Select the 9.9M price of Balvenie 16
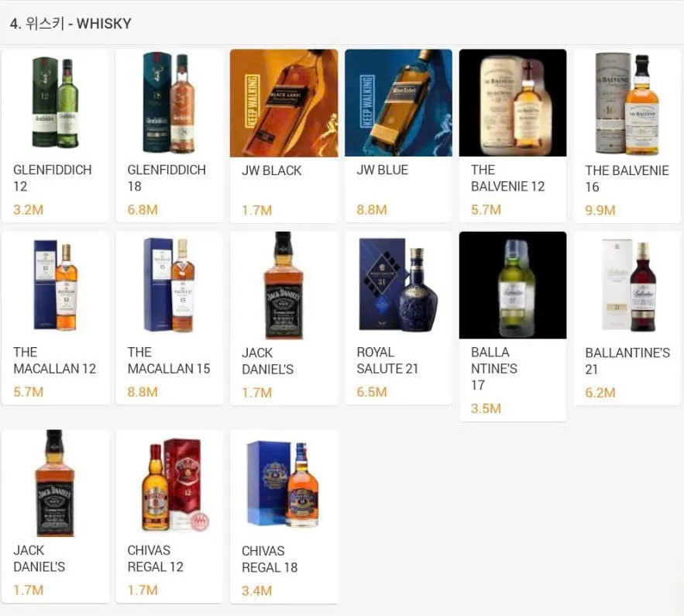 (x=600, y=210)
